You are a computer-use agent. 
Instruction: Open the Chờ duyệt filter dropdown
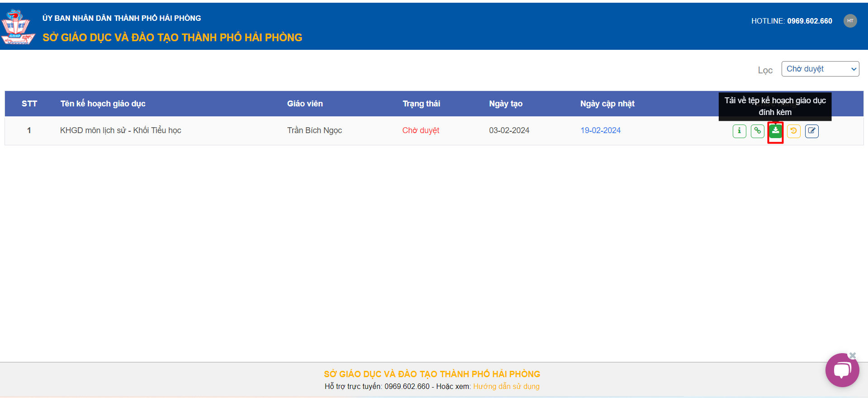[x=820, y=69]
